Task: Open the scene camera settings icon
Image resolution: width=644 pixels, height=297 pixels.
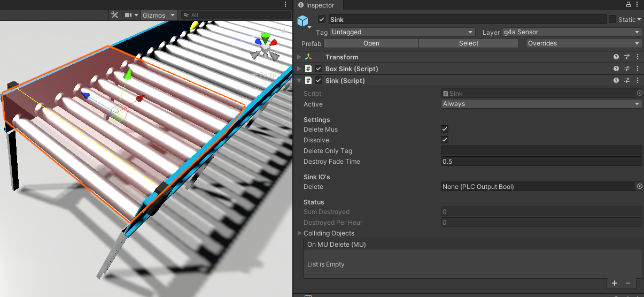Action: [128, 15]
